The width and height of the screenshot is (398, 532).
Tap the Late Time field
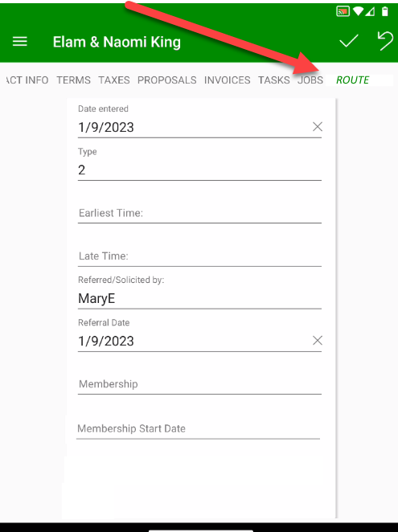click(199, 256)
